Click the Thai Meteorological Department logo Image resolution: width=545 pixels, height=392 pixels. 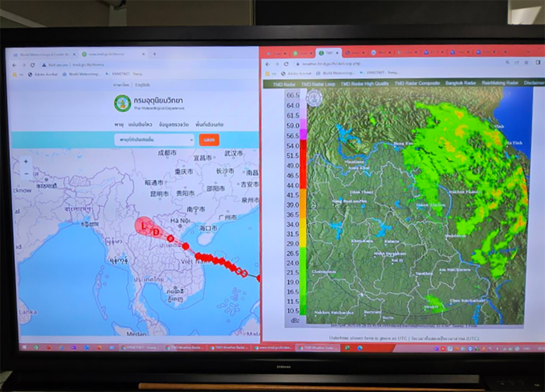point(122,103)
